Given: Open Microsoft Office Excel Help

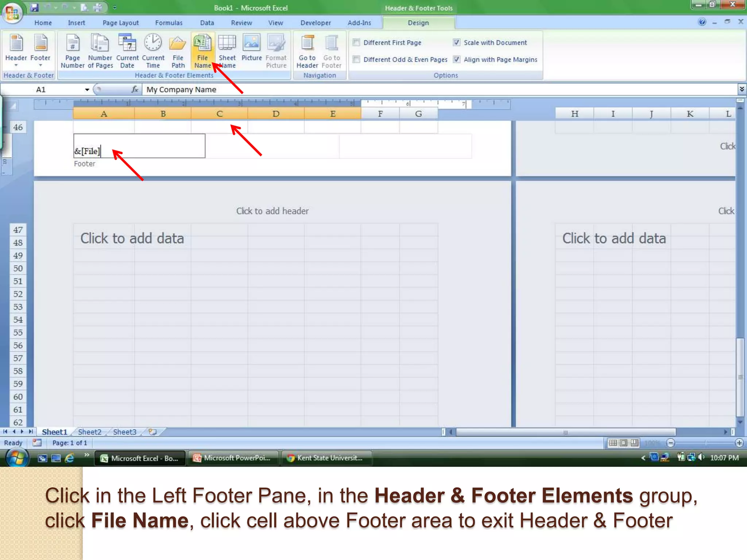Looking at the screenshot, I should click(x=702, y=22).
